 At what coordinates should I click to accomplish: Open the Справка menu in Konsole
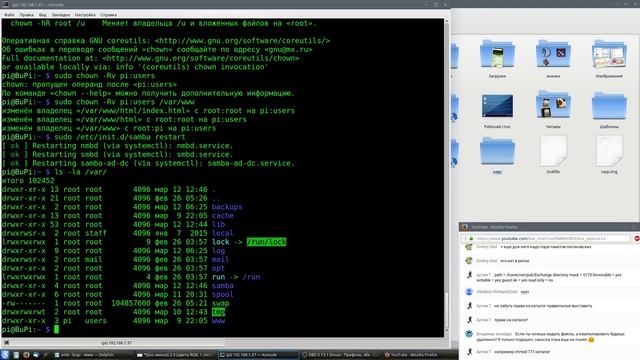(109, 15)
